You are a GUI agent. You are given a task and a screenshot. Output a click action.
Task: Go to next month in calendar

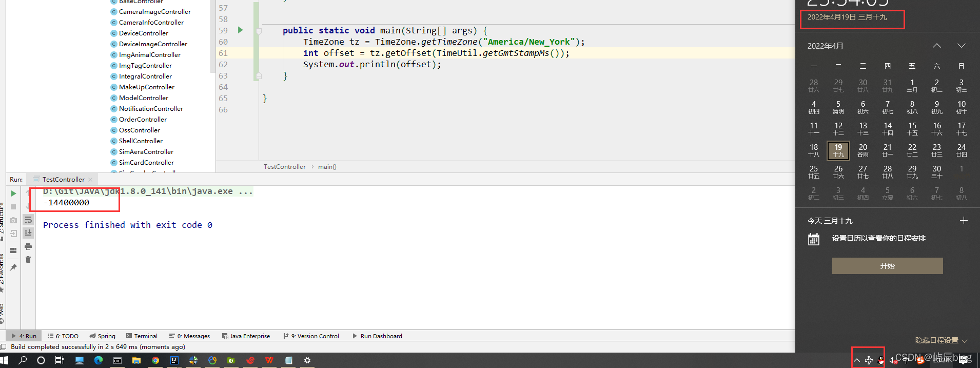pos(962,46)
